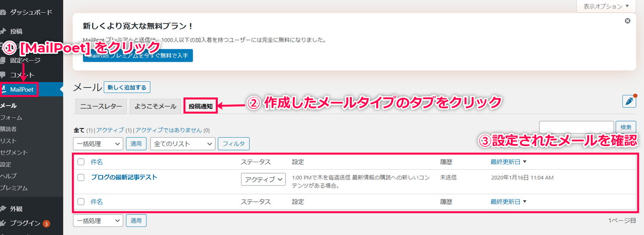Click 新しく追加する button

127,87
